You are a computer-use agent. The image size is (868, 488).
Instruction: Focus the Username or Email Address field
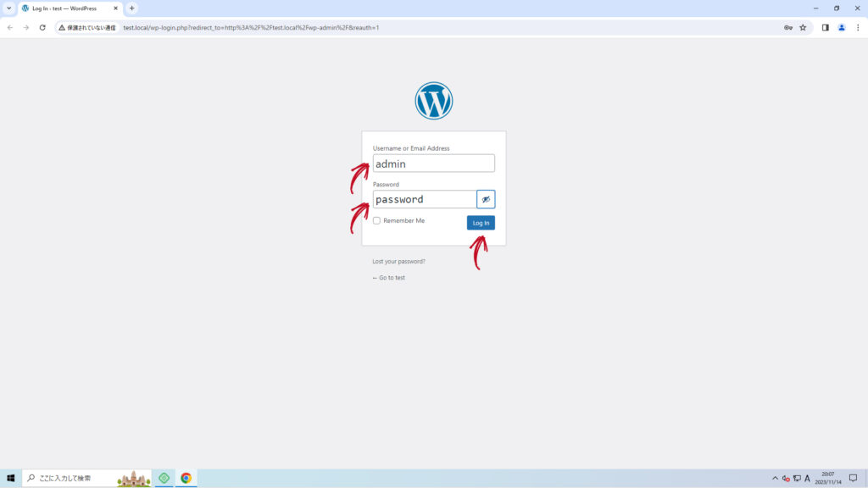(433, 164)
